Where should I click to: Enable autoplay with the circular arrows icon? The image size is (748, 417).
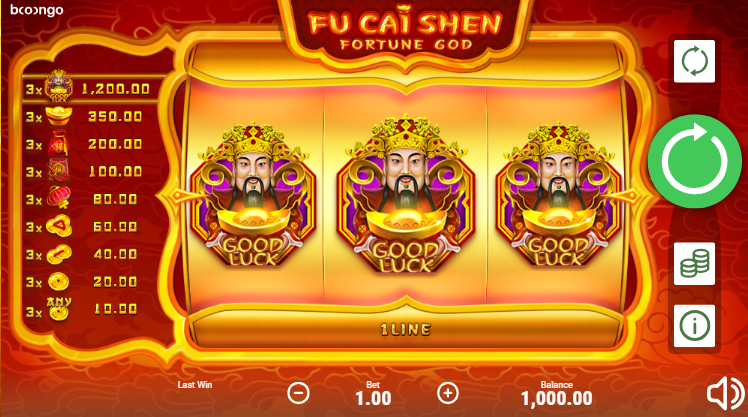(694, 61)
